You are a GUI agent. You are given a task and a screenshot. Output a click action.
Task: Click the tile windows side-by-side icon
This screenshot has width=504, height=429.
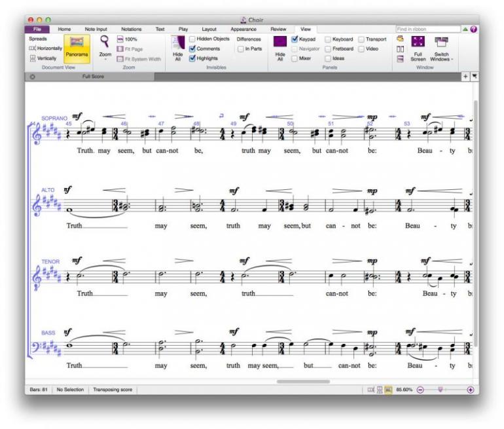pyautogui.click(x=400, y=49)
